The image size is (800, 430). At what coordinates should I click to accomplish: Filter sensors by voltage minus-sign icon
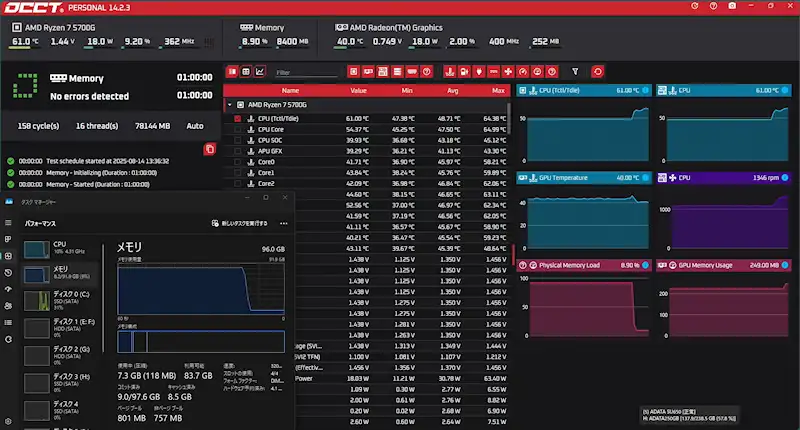point(493,72)
